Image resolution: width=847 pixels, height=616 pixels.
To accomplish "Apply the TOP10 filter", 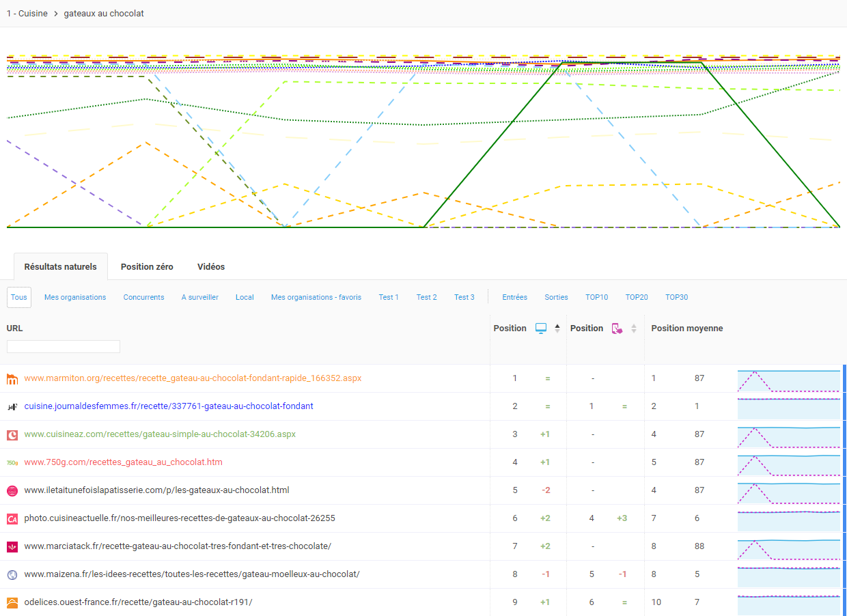I will (596, 297).
